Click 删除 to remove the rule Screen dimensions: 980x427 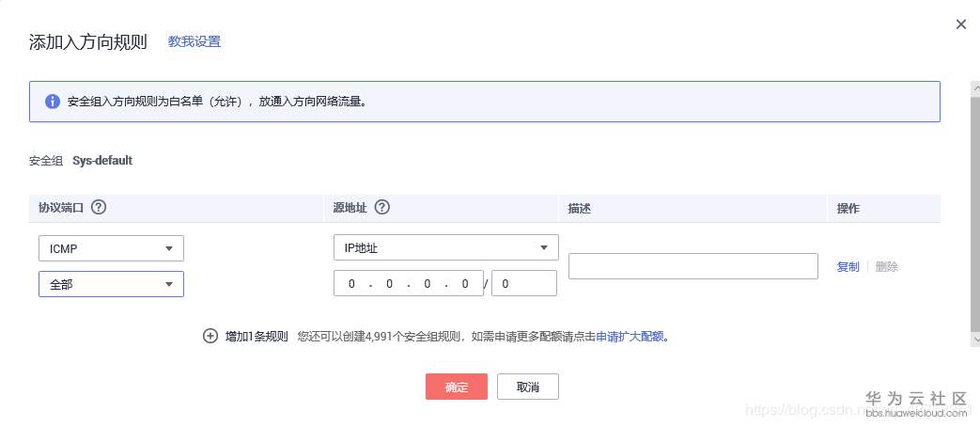(x=887, y=266)
